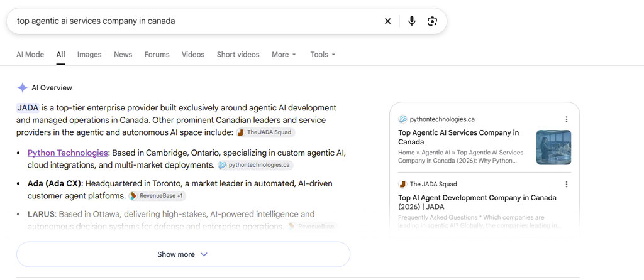Click the Home » Agentic AI breadcrumb snippet
644x280 pixels.
(x=461, y=156)
